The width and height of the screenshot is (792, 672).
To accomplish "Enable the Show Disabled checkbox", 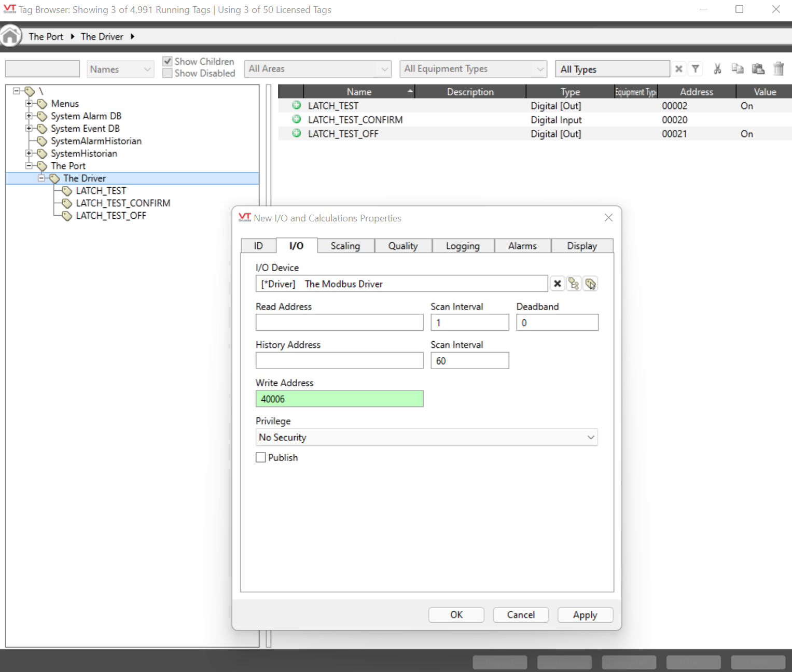I will (x=168, y=73).
